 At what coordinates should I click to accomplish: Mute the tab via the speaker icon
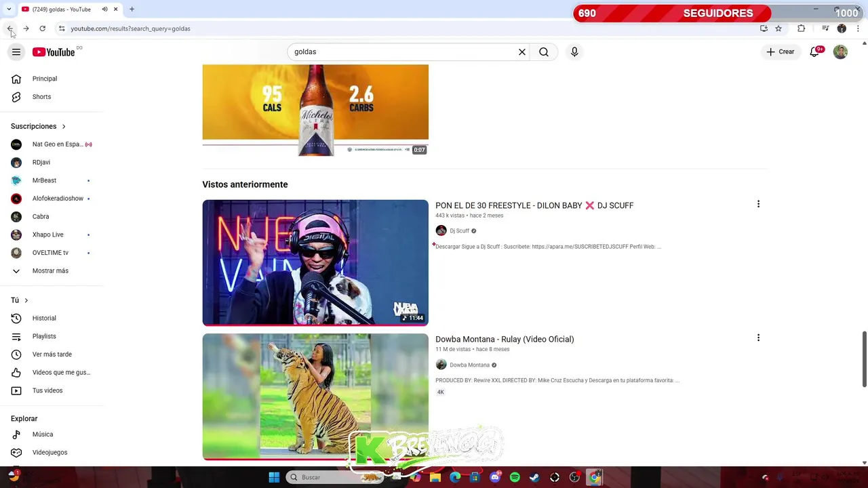104,9
